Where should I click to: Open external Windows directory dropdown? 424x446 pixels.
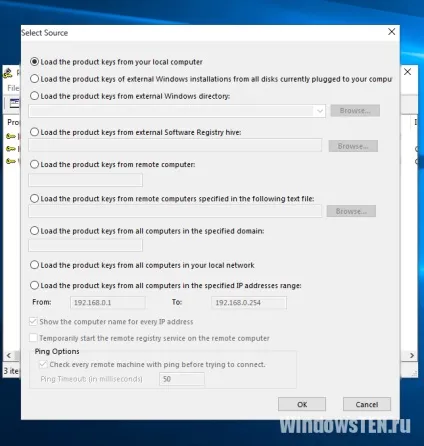point(320,111)
